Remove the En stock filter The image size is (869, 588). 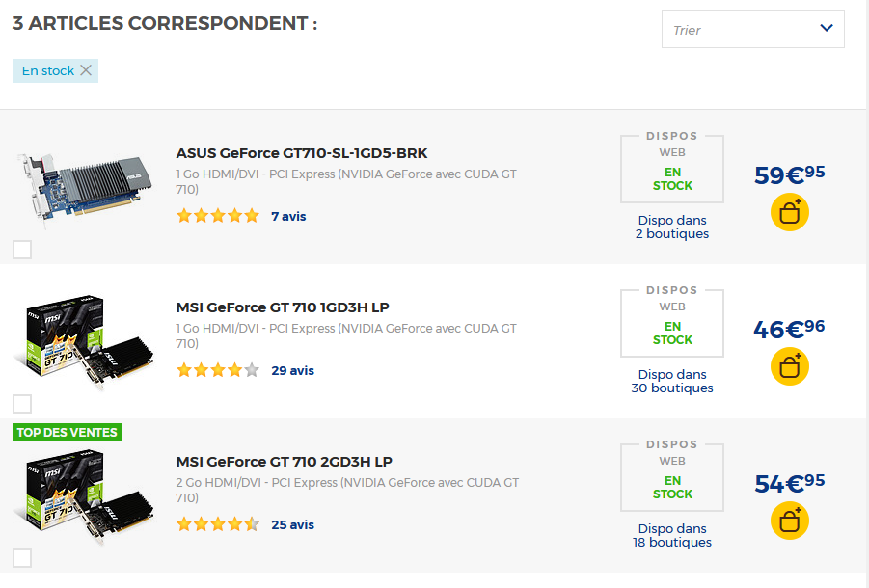[x=86, y=70]
